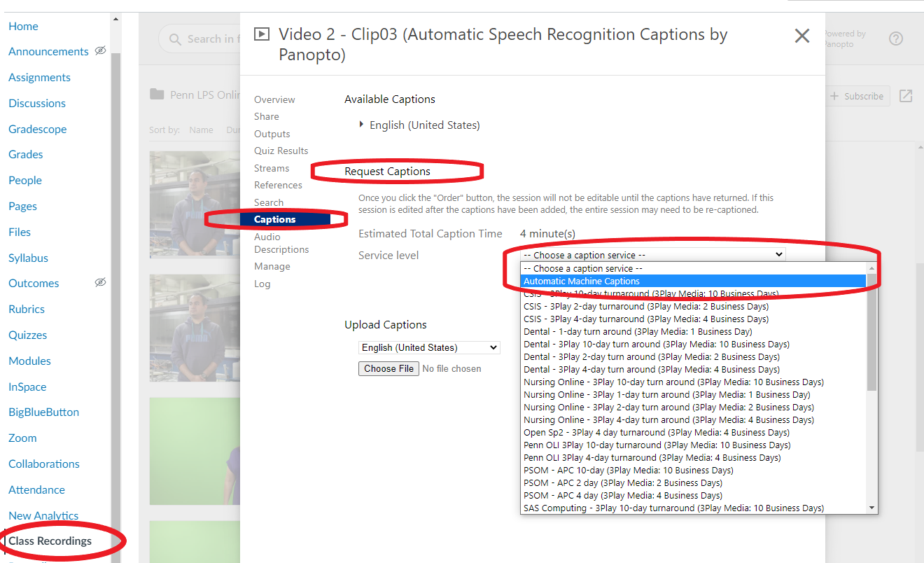Click the dropdown list scroll-up arrow
This screenshot has width=924, height=563.
[x=871, y=268]
